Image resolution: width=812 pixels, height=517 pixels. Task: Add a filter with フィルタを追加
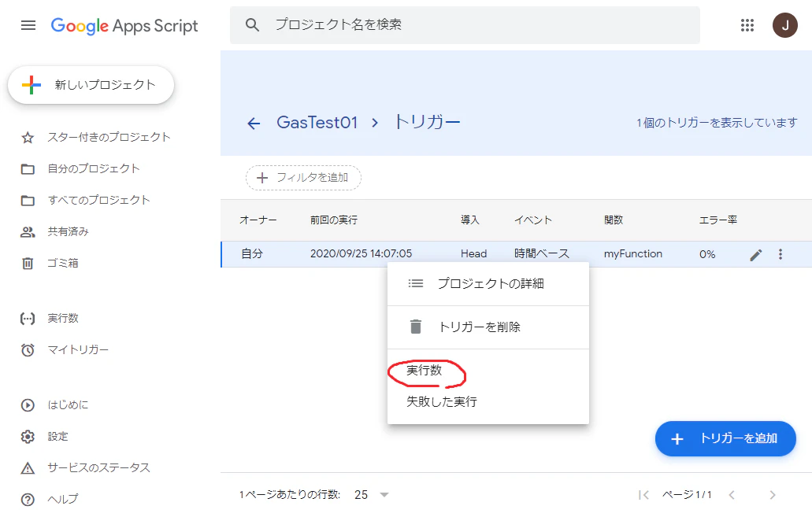point(303,178)
